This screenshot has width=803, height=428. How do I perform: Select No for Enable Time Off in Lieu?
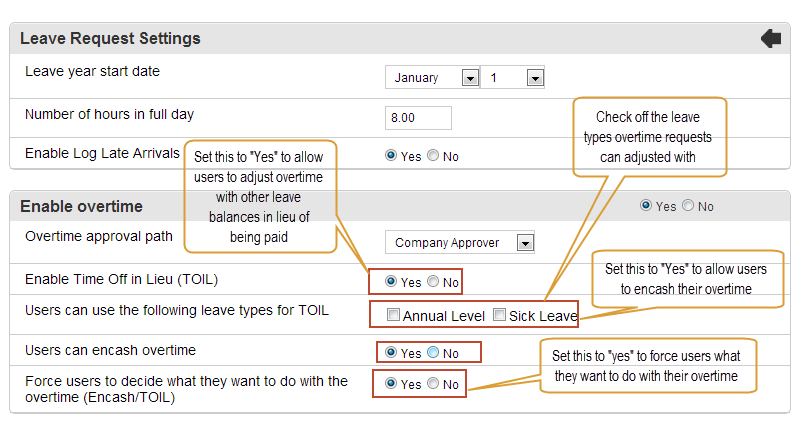click(433, 281)
